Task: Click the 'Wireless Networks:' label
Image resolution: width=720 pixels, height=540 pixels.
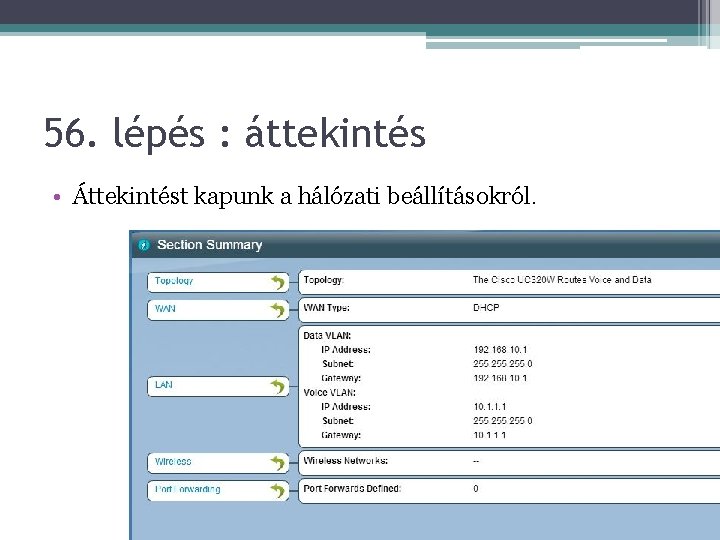Action: 345,461
